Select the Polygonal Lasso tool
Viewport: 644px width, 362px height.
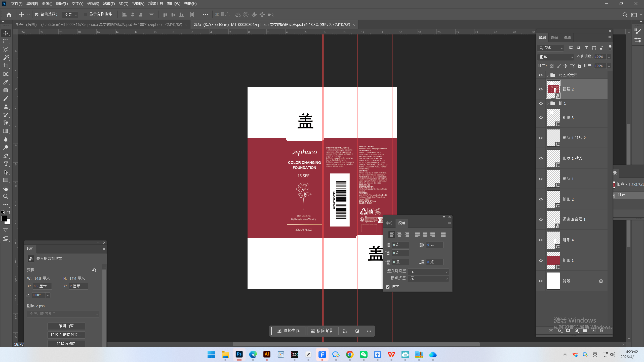[x=6, y=50]
